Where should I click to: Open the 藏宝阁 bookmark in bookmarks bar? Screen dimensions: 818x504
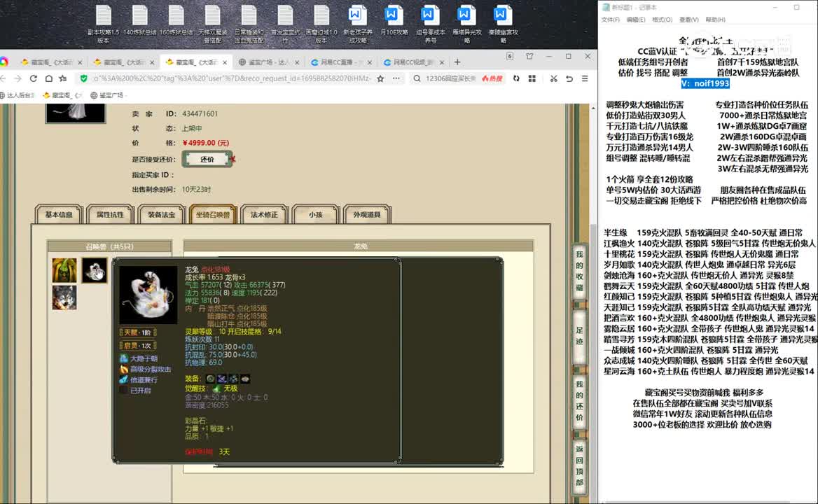pos(62,95)
